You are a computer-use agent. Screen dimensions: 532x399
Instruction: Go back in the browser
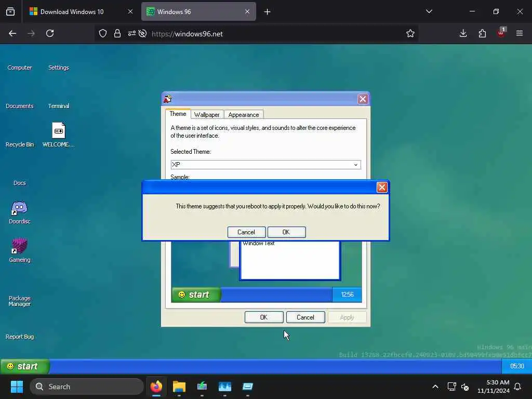[x=12, y=33]
